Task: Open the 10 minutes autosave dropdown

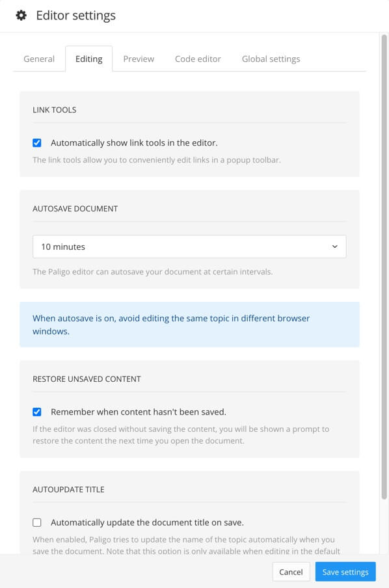Action: (x=189, y=247)
